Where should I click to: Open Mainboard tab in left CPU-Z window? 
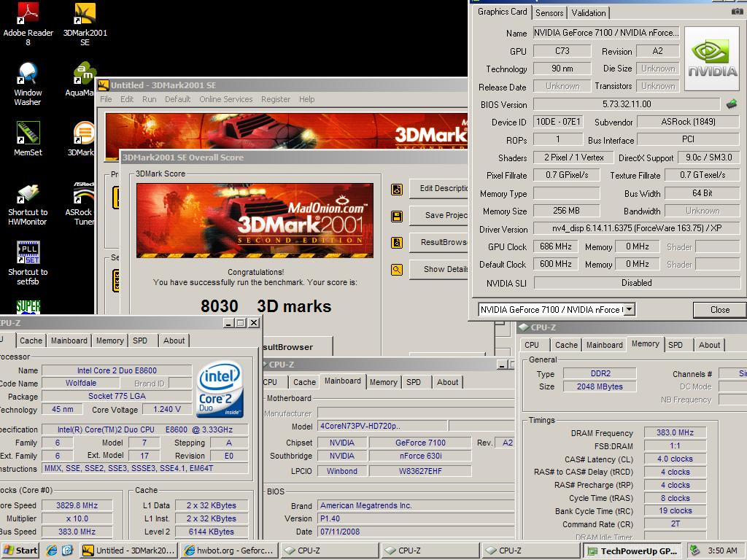tap(69, 341)
